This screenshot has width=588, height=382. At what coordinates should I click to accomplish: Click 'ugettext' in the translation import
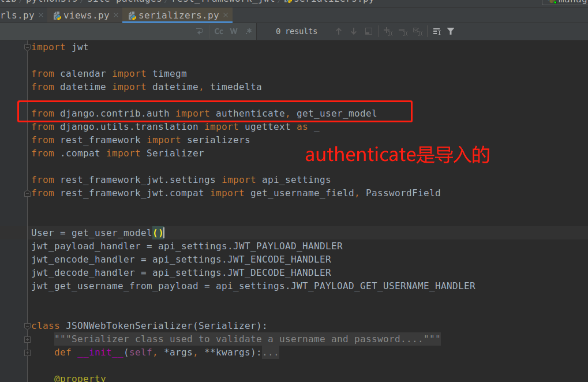[267, 127]
